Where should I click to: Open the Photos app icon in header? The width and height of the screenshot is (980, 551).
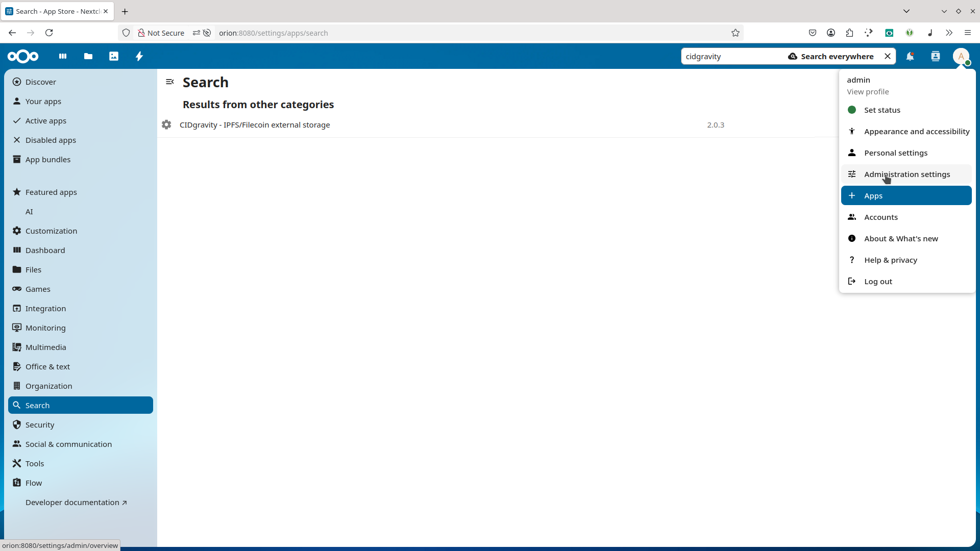(x=114, y=56)
